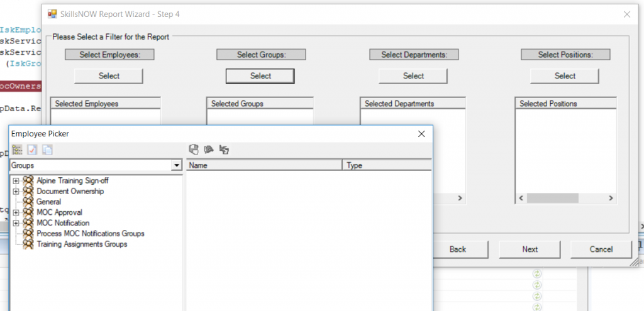Click the middle icon above the Name column

point(209,150)
